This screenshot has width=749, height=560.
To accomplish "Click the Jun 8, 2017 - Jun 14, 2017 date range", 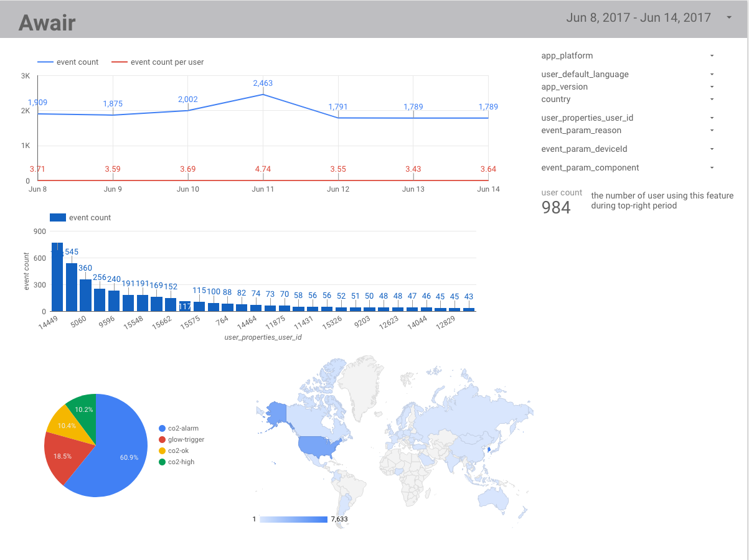I will [x=638, y=18].
